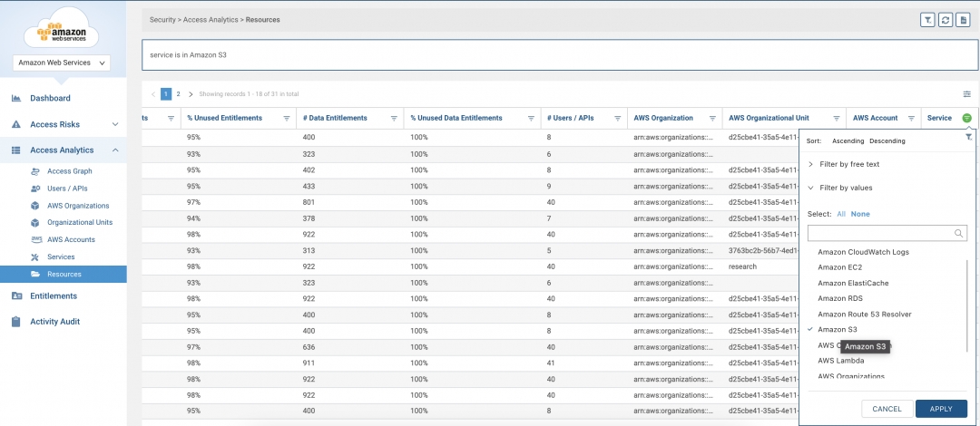Click the export document icon in top toolbar

tap(962, 19)
